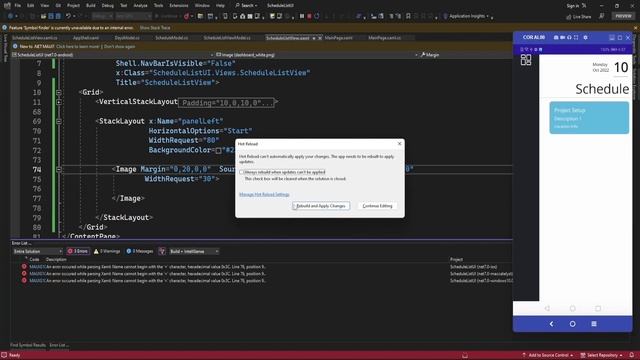Click the Don't show again link
This screenshot has height=360, width=640.
click(x=119, y=47)
